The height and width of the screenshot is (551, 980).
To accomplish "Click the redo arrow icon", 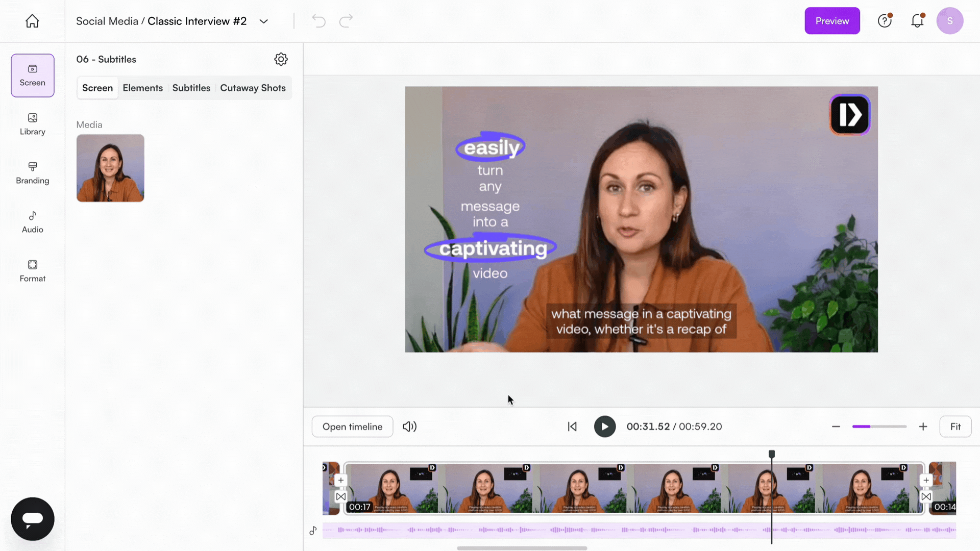I will click(x=346, y=21).
